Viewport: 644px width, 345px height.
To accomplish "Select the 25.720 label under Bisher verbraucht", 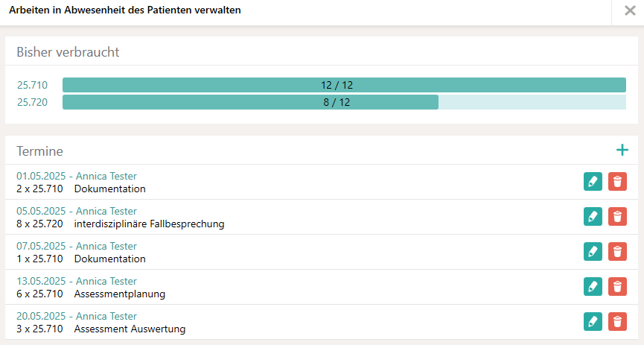I will [x=33, y=102].
